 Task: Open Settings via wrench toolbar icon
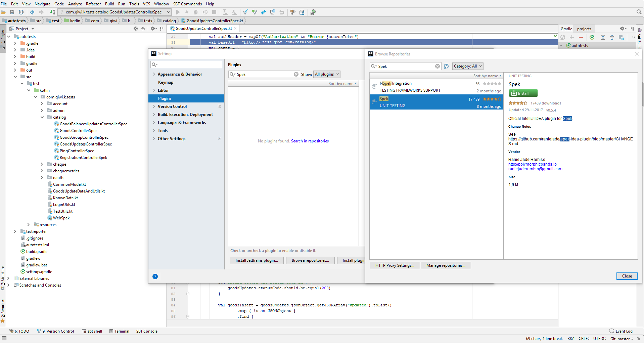(x=293, y=12)
